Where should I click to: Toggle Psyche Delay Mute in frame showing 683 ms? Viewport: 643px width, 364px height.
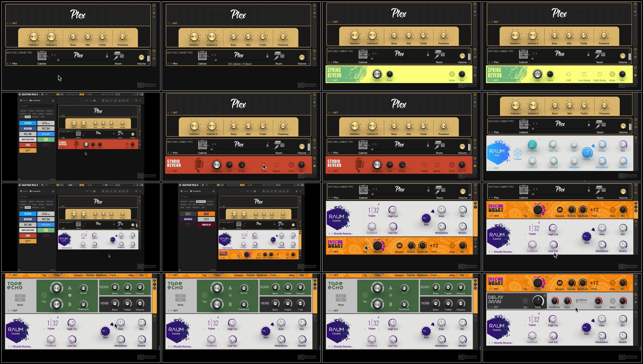click(x=452, y=246)
